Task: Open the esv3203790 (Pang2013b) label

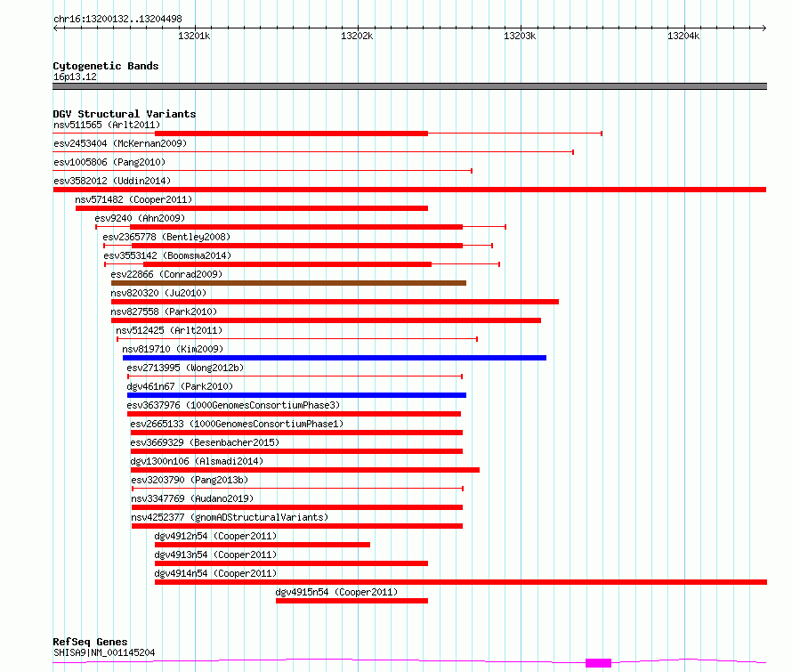Action: 190,480
